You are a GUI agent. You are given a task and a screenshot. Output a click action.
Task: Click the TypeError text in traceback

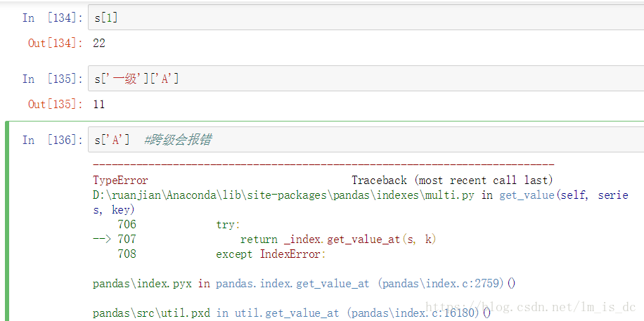[x=120, y=181]
